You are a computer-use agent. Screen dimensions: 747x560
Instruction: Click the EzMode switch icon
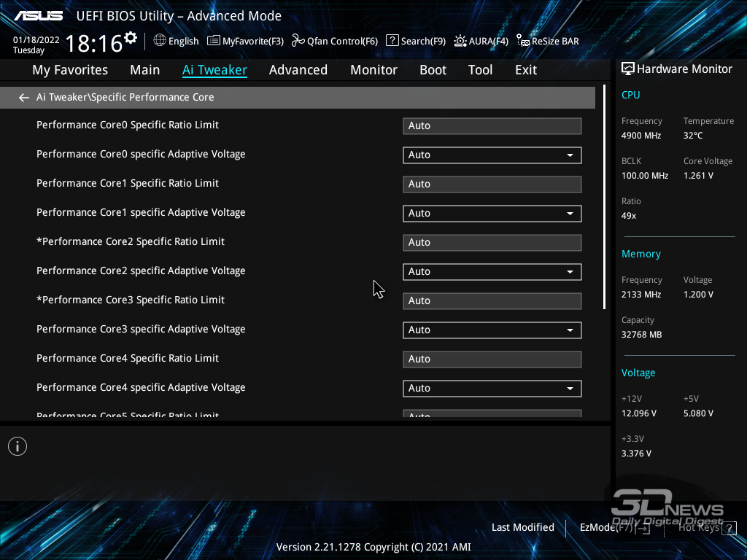pyautogui.click(x=643, y=528)
